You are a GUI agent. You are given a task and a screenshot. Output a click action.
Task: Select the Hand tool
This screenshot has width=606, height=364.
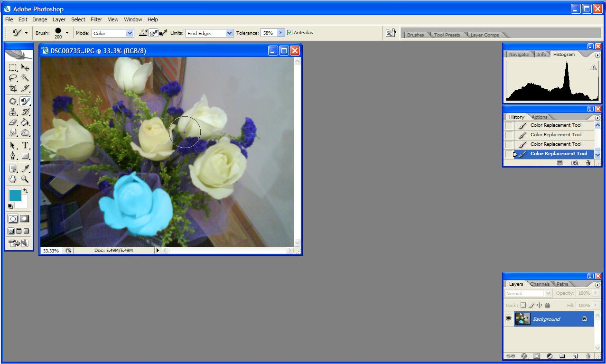[x=13, y=179]
